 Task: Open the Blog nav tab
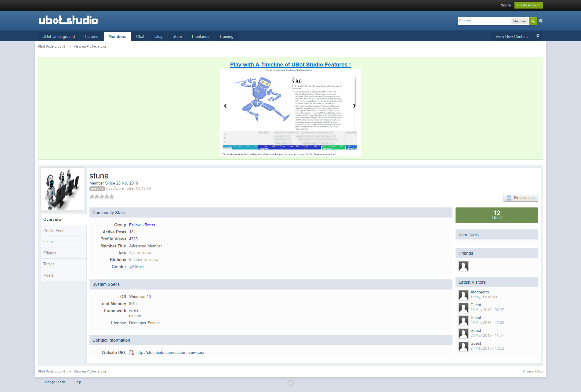point(158,36)
